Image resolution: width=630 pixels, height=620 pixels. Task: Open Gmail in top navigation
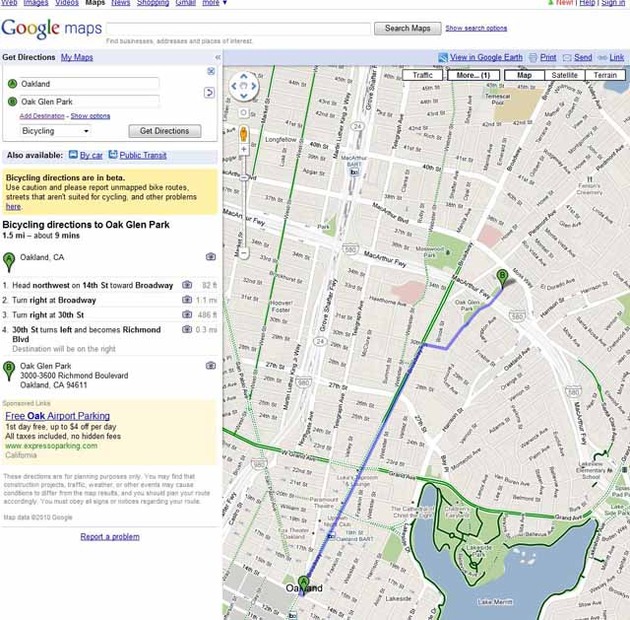coord(186,2)
